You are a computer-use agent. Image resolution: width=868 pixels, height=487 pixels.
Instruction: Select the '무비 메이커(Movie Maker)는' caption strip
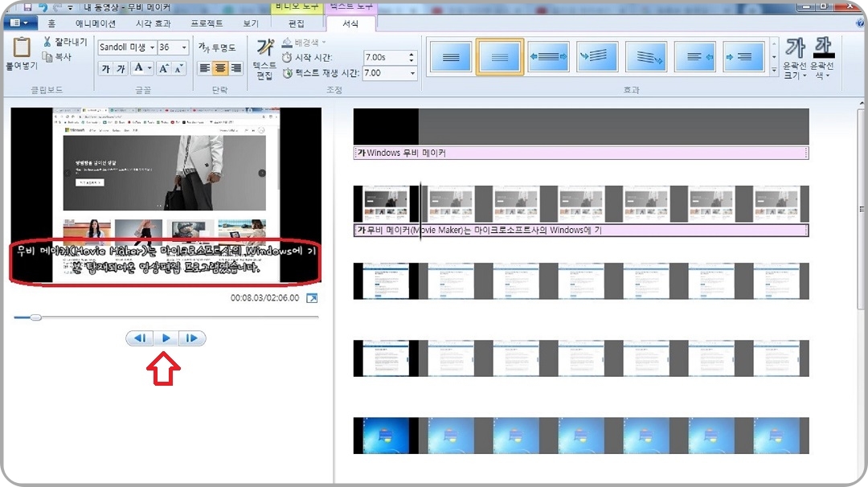tap(581, 230)
